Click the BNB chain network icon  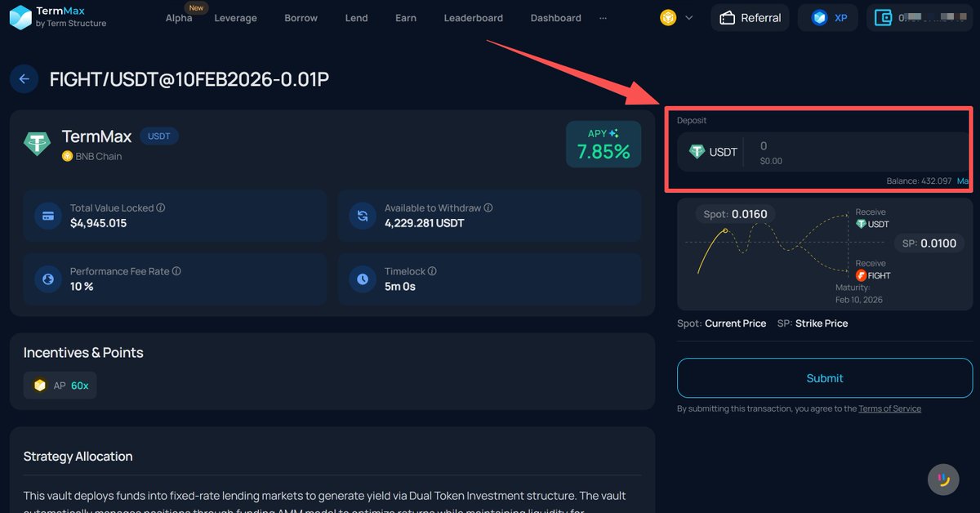tap(668, 18)
